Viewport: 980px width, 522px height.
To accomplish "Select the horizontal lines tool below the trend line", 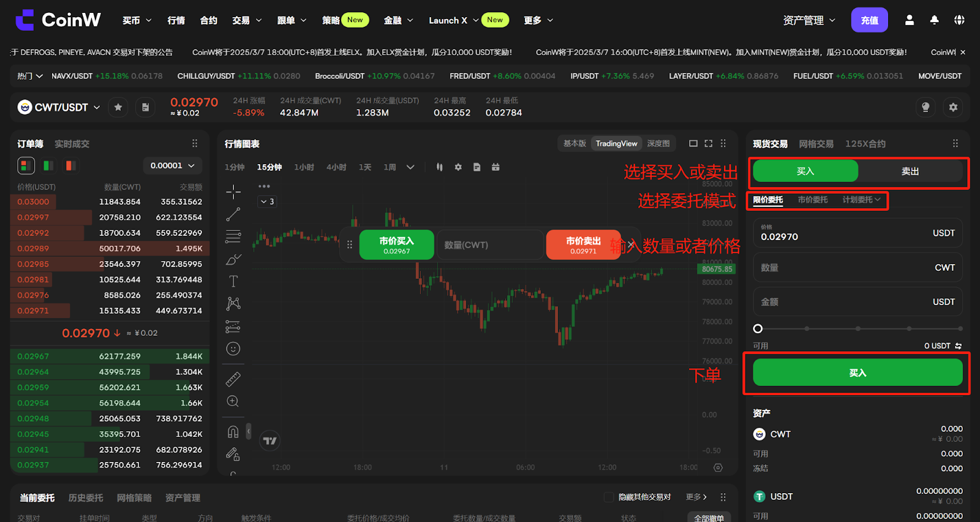I will (233, 236).
